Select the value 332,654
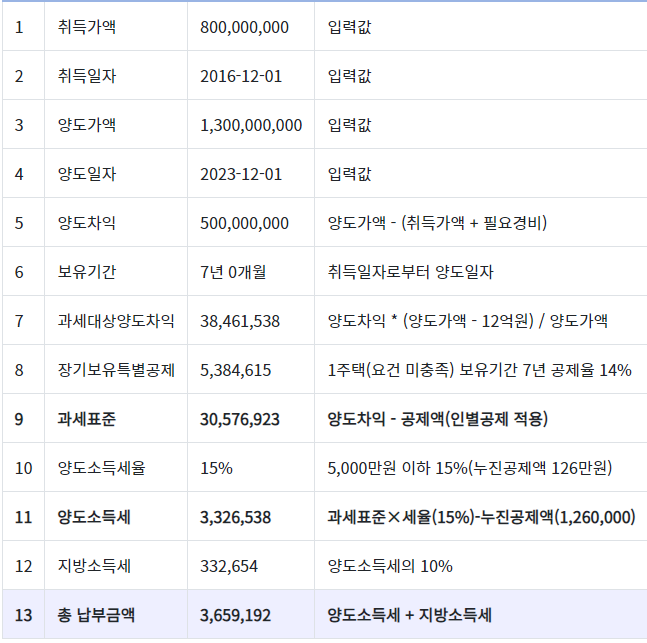This screenshot has height=643, width=647. coord(229,567)
